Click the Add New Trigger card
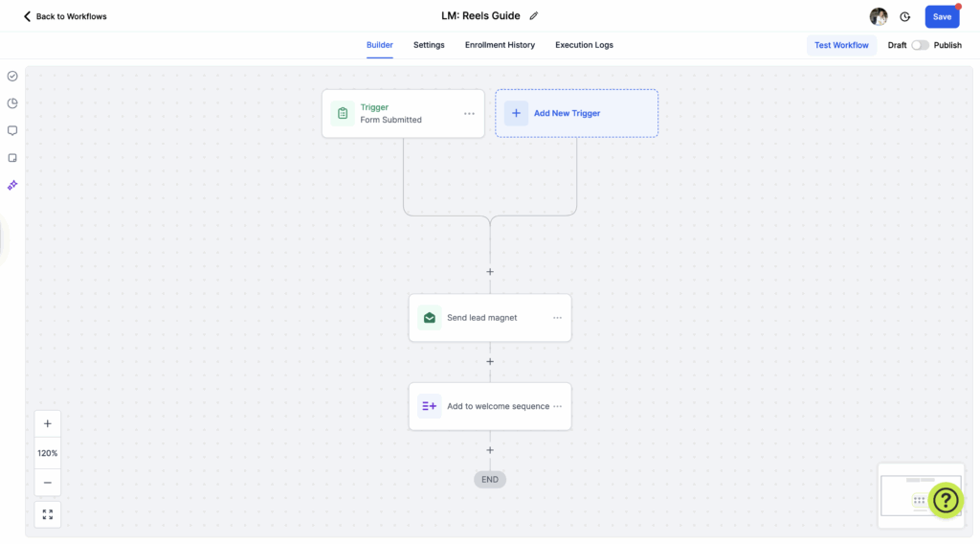 pos(576,113)
